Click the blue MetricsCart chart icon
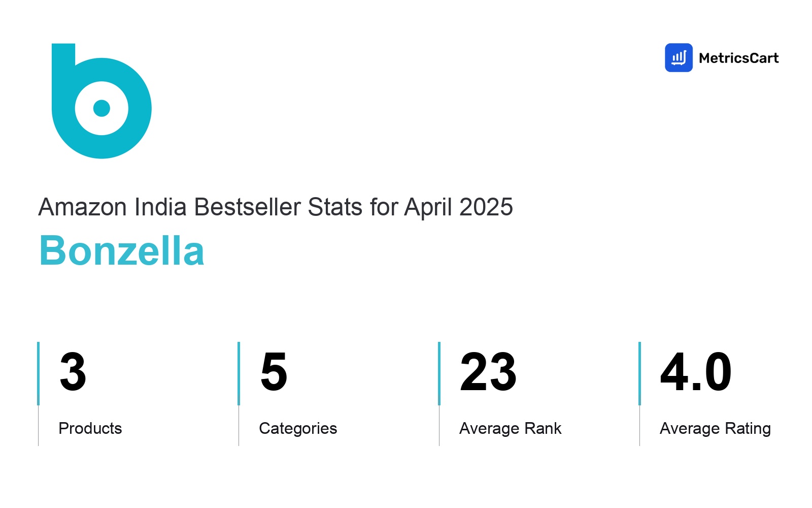This screenshot has width=812, height=508. tap(679, 57)
